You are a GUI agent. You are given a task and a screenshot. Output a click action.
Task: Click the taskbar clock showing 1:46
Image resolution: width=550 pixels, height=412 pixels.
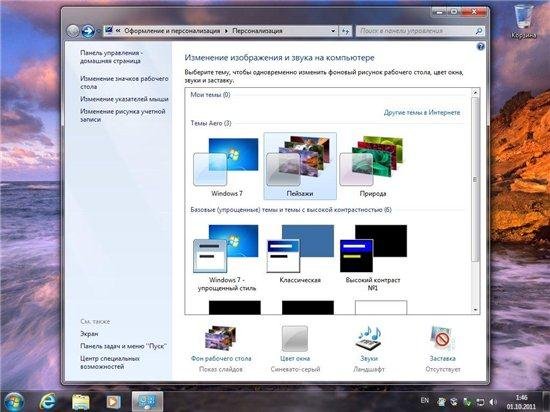pyautogui.click(x=521, y=402)
